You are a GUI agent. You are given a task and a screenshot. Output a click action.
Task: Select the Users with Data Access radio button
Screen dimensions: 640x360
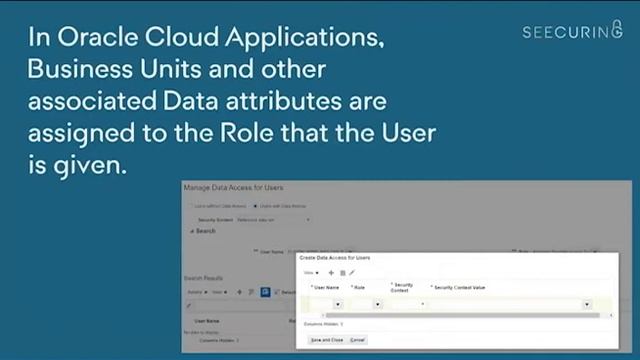point(255,206)
